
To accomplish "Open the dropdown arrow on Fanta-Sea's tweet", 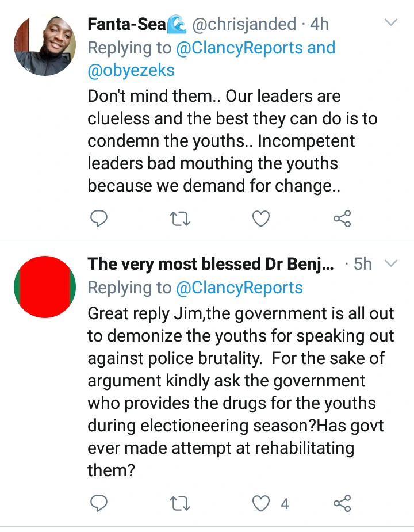I will pos(391,23).
